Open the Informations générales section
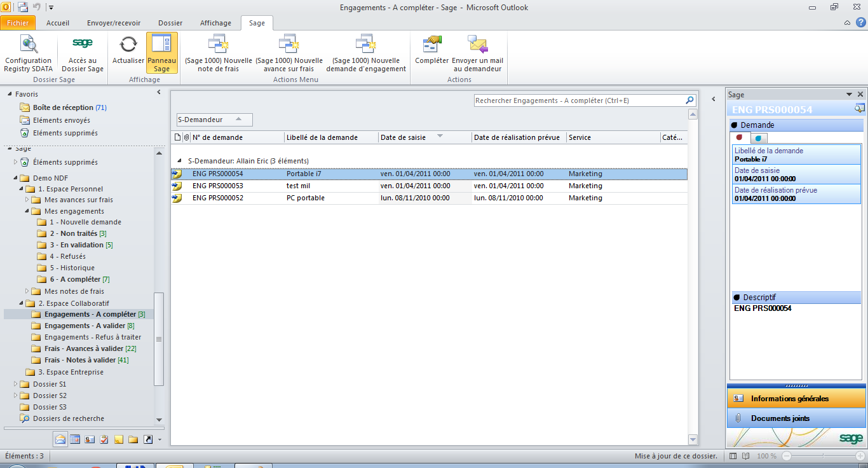The image size is (868, 468). pos(796,399)
